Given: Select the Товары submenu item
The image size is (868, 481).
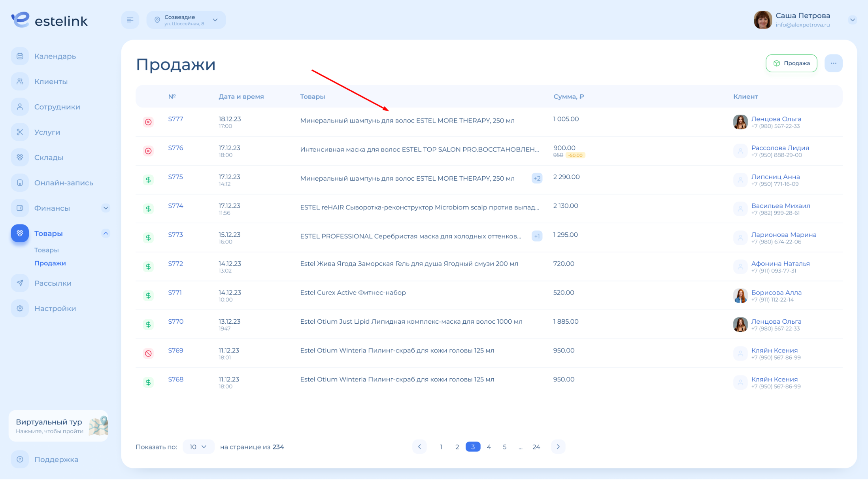Looking at the screenshot, I should [47, 250].
